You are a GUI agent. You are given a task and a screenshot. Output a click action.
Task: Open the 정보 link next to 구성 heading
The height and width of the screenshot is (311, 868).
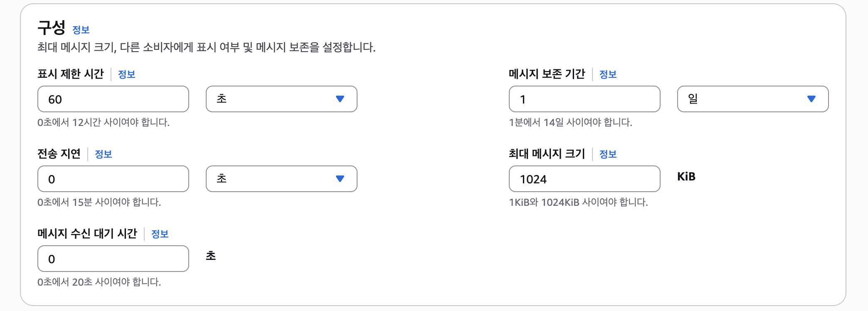(81, 30)
